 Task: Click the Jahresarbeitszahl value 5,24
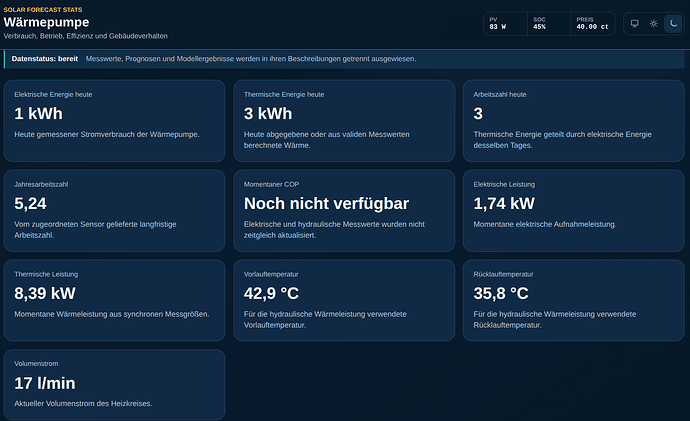30,203
